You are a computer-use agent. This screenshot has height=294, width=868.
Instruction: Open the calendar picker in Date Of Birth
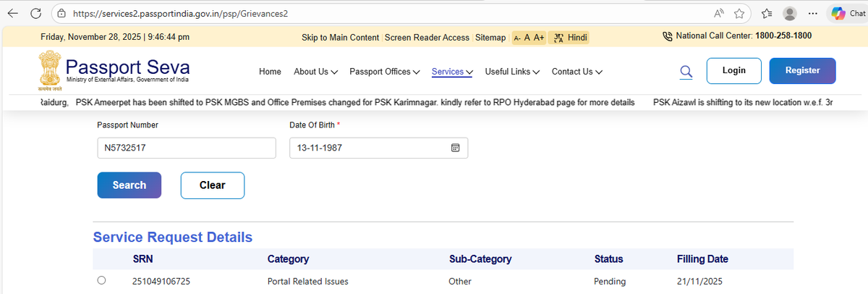[x=456, y=148]
